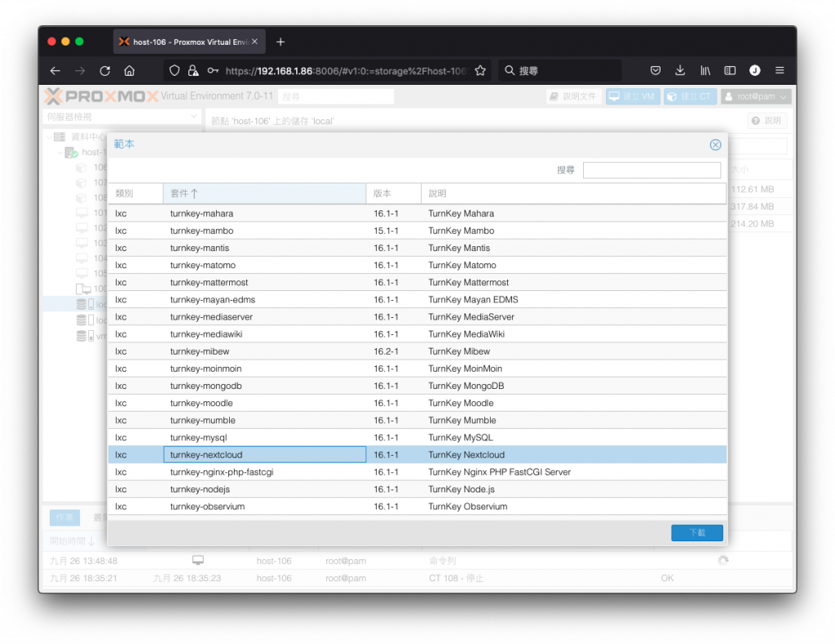Close the 範本 template dialog
The height and width of the screenshot is (644, 835).
(x=715, y=145)
